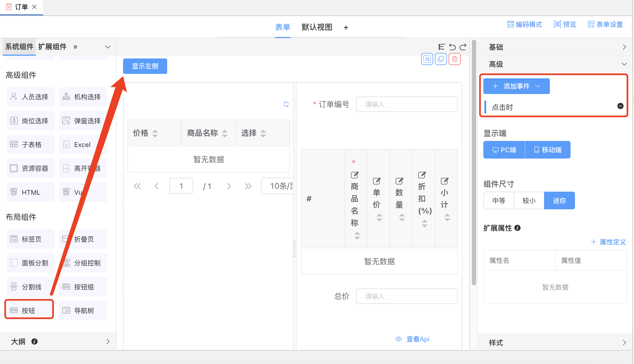Toggle the PC端 display option
Screen dimensions: 634x364
(x=504, y=150)
